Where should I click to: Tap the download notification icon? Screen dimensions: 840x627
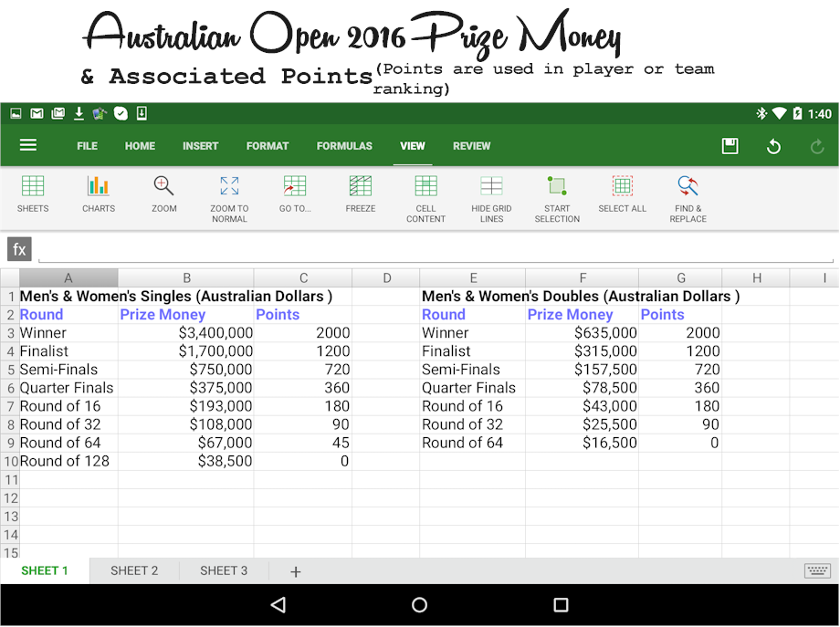(x=79, y=113)
